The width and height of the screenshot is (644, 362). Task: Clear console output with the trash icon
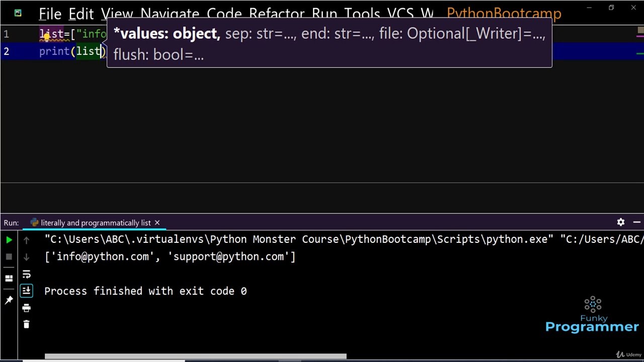tap(27, 324)
